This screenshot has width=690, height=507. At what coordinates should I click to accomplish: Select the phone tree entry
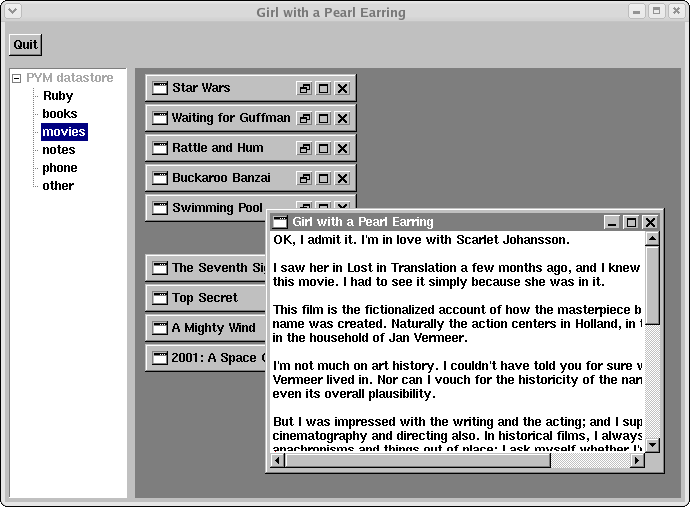(x=59, y=168)
